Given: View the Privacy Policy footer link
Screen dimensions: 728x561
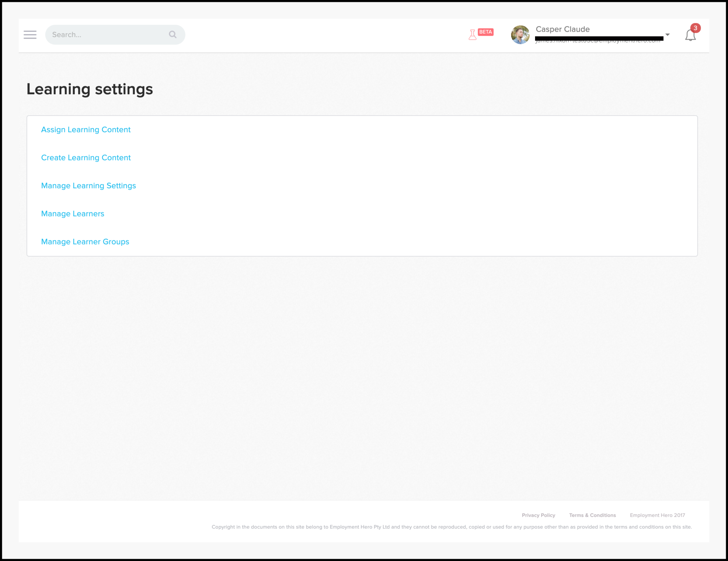Looking at the screenshot, I should point(538,515).
